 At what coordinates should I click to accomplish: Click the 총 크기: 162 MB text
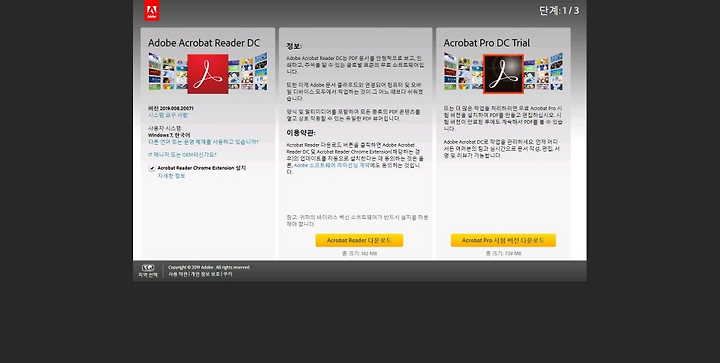pyautogui.click(x=359, y=253)
